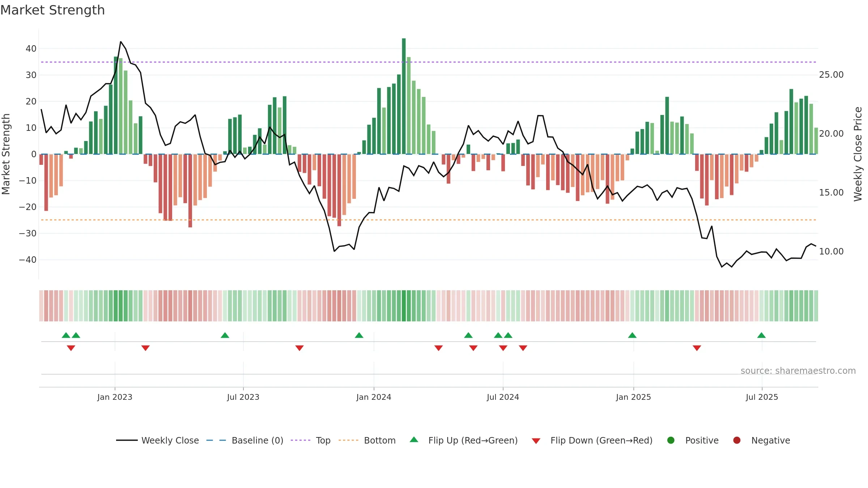
Task: Toggle Flip Down (Green→Red) legend entry
Action: click(592, 440)
